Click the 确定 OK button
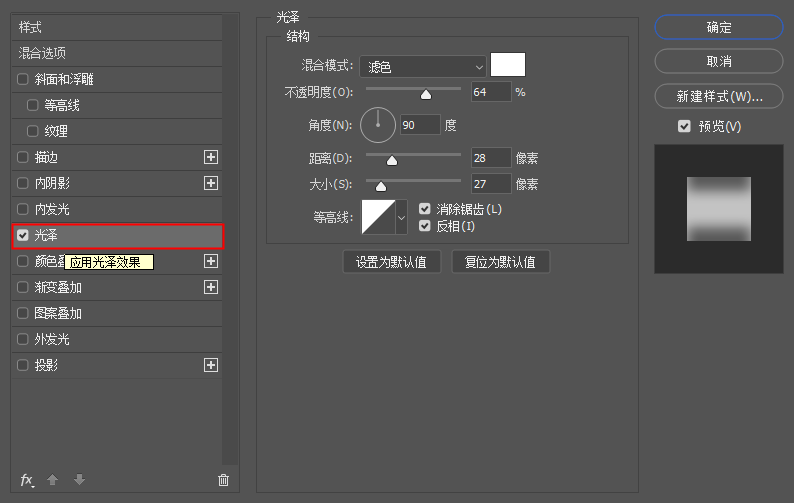 pos(719,27)
